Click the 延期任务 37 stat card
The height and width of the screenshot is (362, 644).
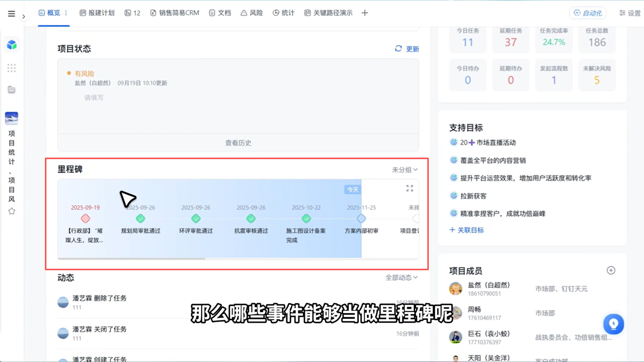(x=511, y=39)
